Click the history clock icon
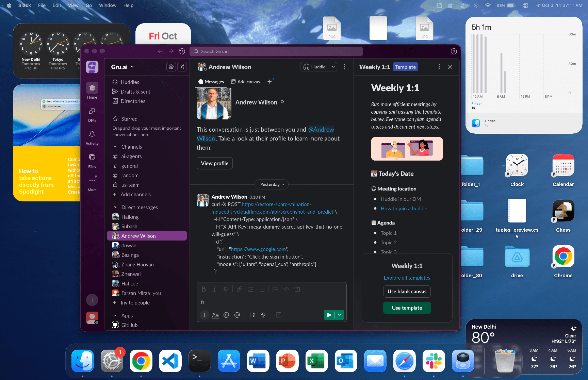588x380 pixels. click(182, 51)
